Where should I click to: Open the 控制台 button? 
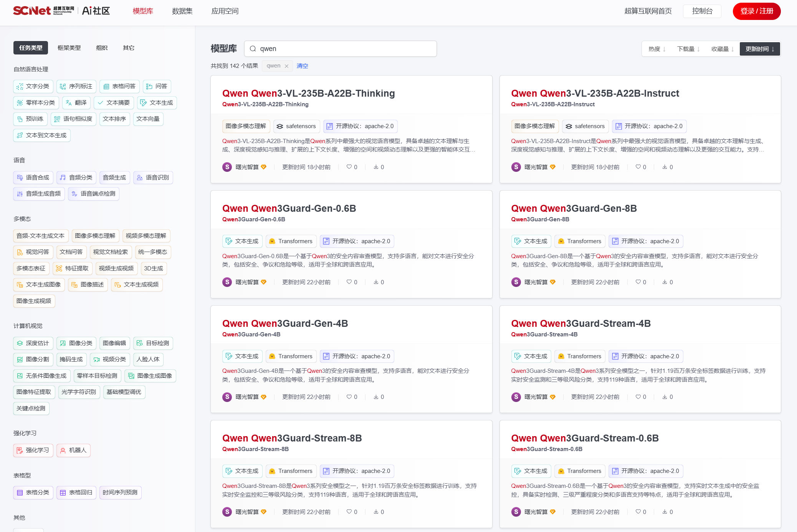702,11
